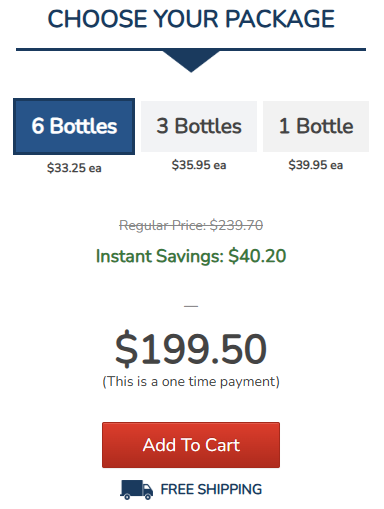Click the one time payment note
Image resolution: width=384 pixels, height=509 pixels.
click(191, 382)
